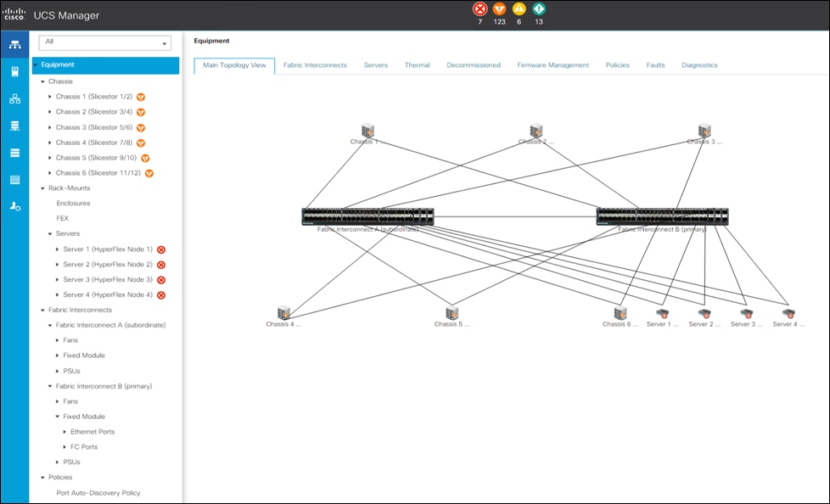This screenshot has height=504, width=830.
Task: Click major fault badge next to Chassis 1
Action: click(x=141, y=98)
